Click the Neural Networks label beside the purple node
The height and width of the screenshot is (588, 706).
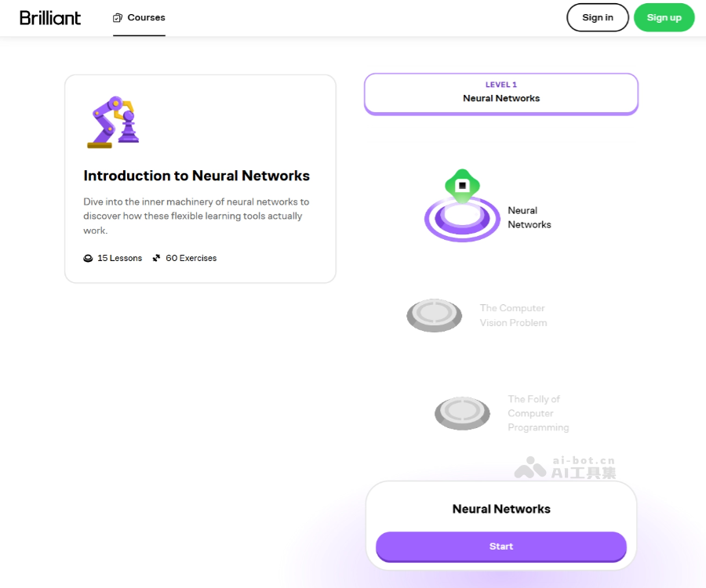529,217
